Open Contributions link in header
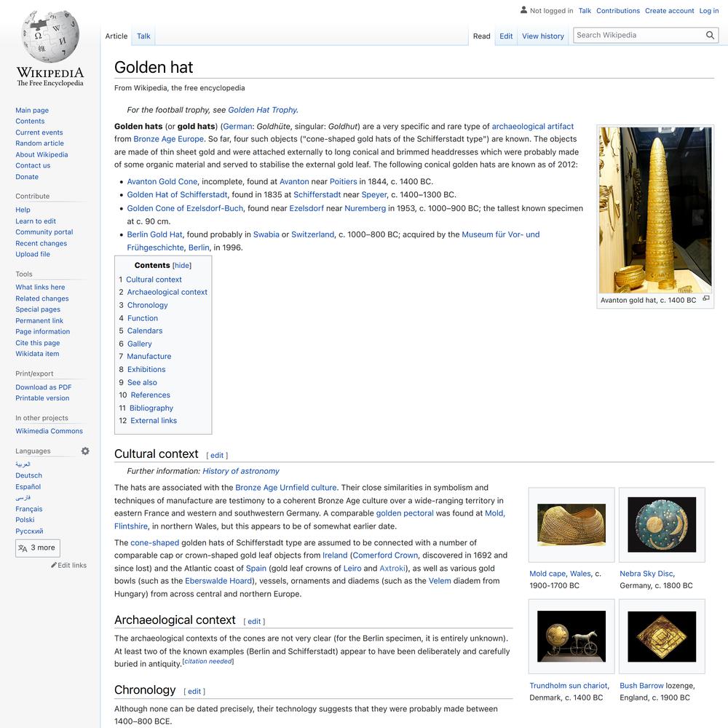Image resolution: width=728 pixels, height=728 pixels. [618, 11]
